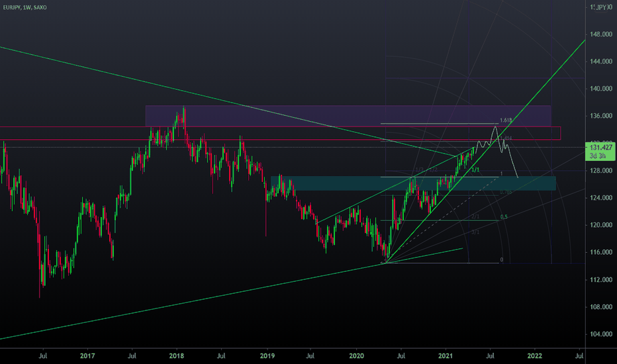Select the teal support zone rectangle
This screenshot has width=617, height=364.
pyautogui.click(x=413, y=183)
